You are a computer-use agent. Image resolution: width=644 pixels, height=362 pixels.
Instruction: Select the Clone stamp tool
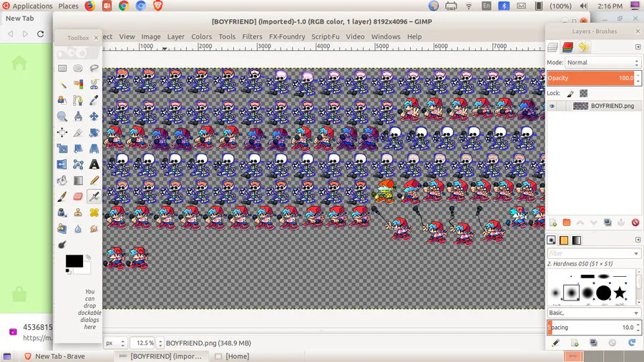78,212
